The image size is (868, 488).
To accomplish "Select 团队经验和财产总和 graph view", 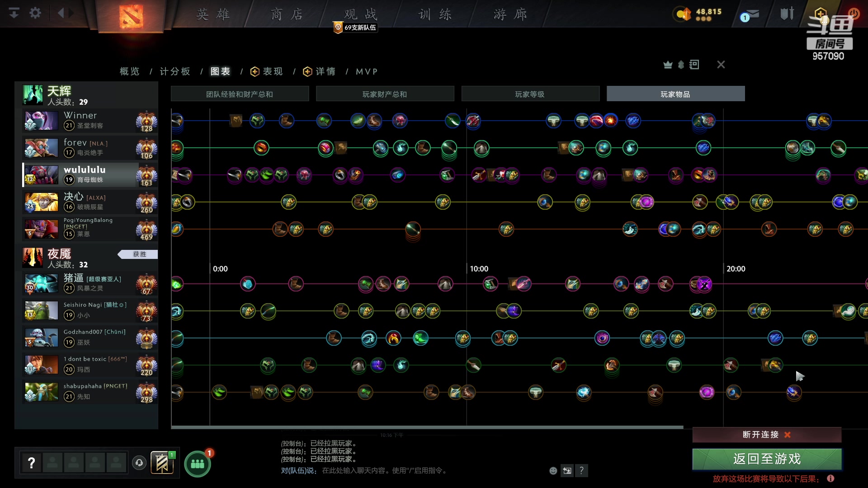I will (240, 94).
